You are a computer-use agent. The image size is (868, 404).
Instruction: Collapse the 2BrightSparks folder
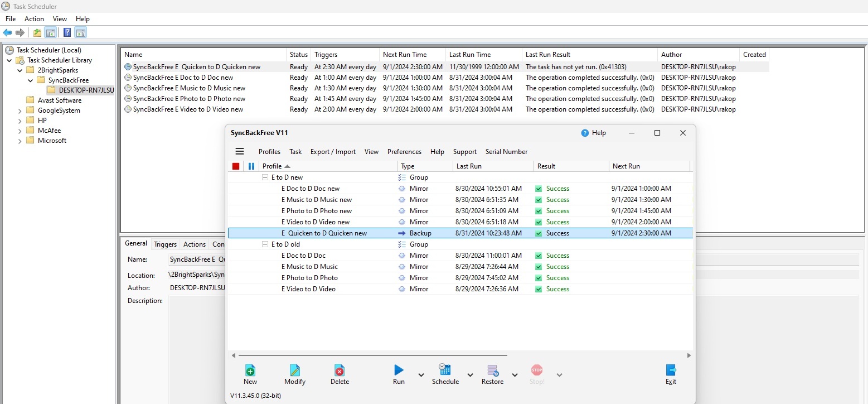[20, 70]
